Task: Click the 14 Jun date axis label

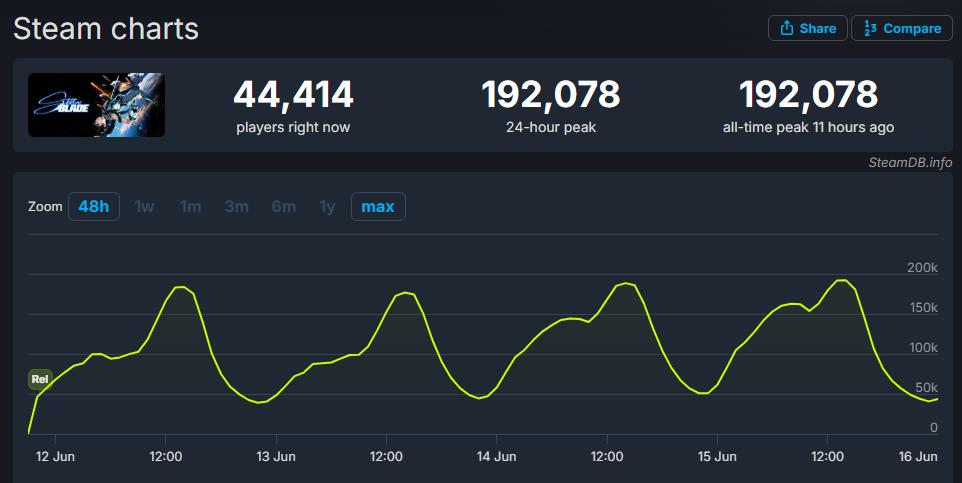Action: 496,456
